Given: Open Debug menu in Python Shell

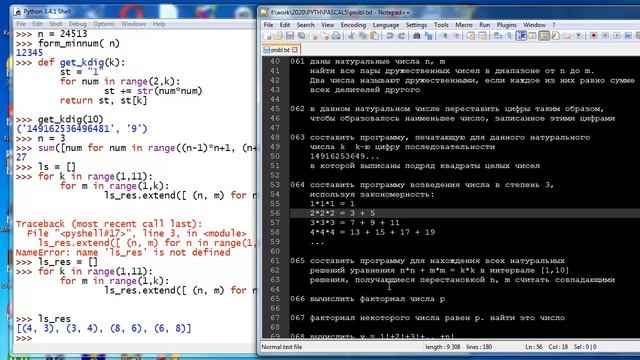Looking at the screenshot, I should [x=78, y=24].
